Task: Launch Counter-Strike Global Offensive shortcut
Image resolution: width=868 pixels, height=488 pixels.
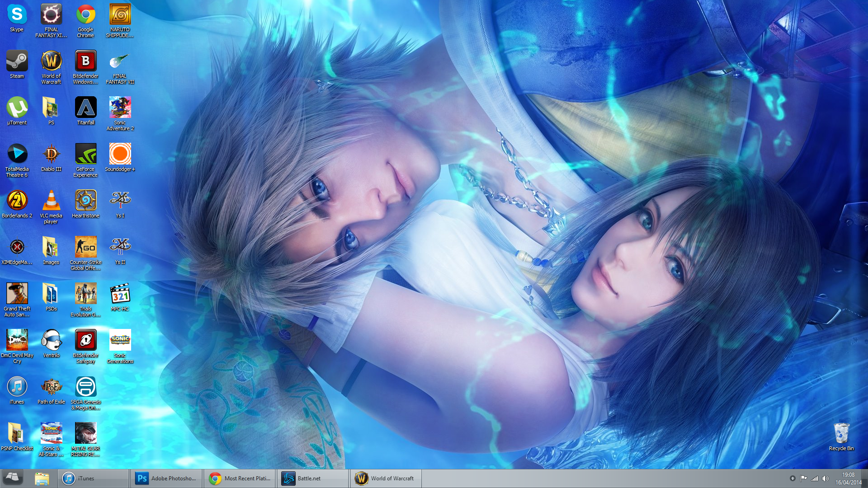Action: pos(85,253)
